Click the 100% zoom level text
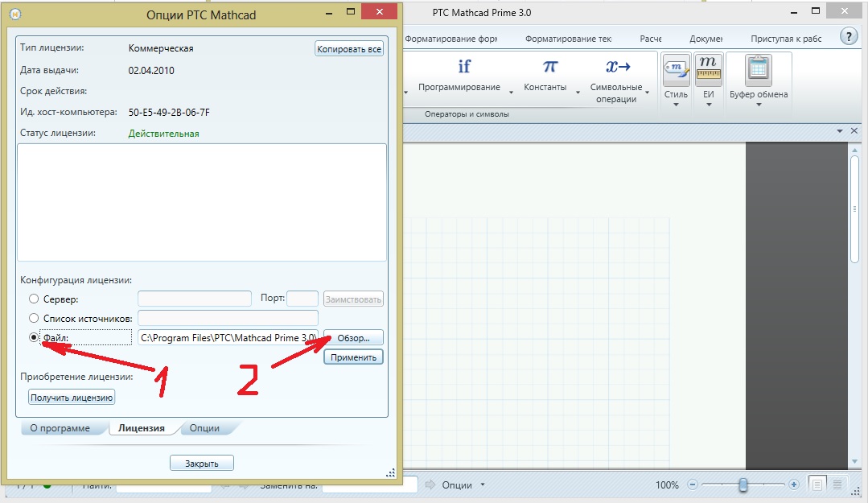The image size is (868, 503). (667, 484)
